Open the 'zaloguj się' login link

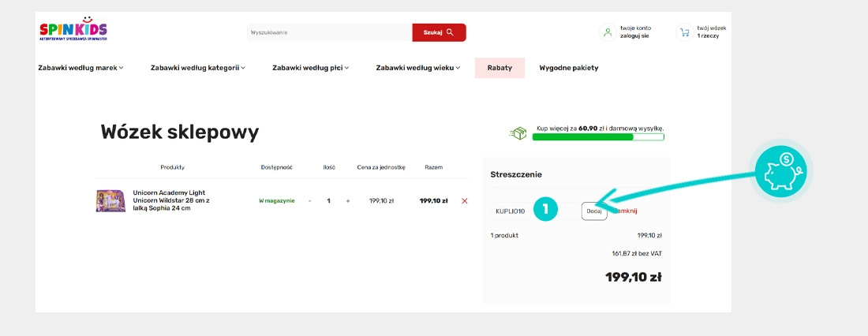tap(634, 36)
